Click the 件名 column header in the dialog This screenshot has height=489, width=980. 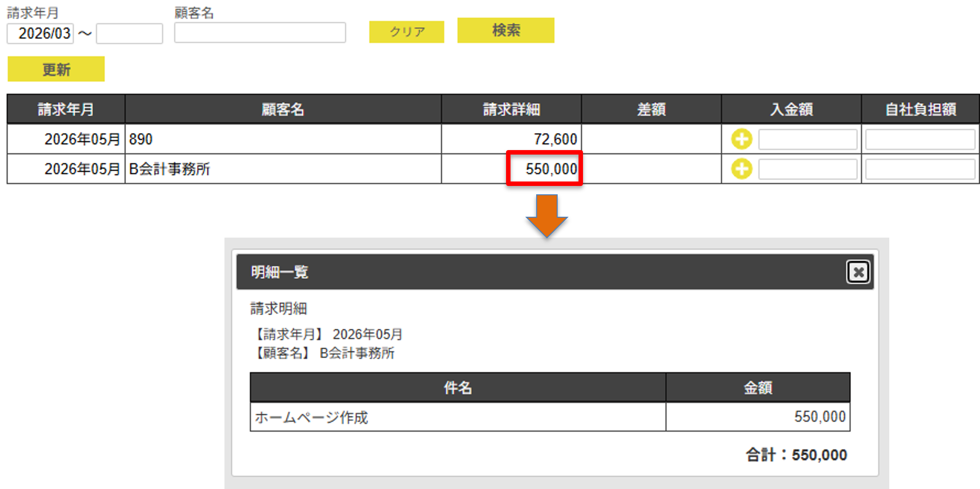[458, 387]
